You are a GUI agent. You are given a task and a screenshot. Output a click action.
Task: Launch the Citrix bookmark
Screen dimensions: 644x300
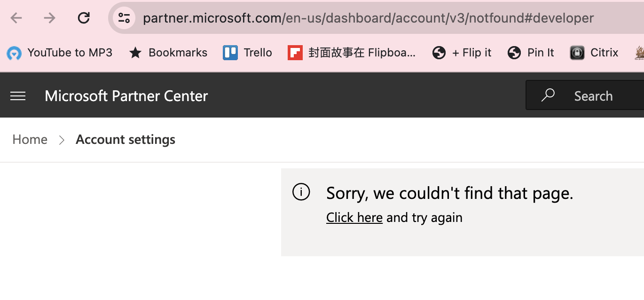(593, 53)
